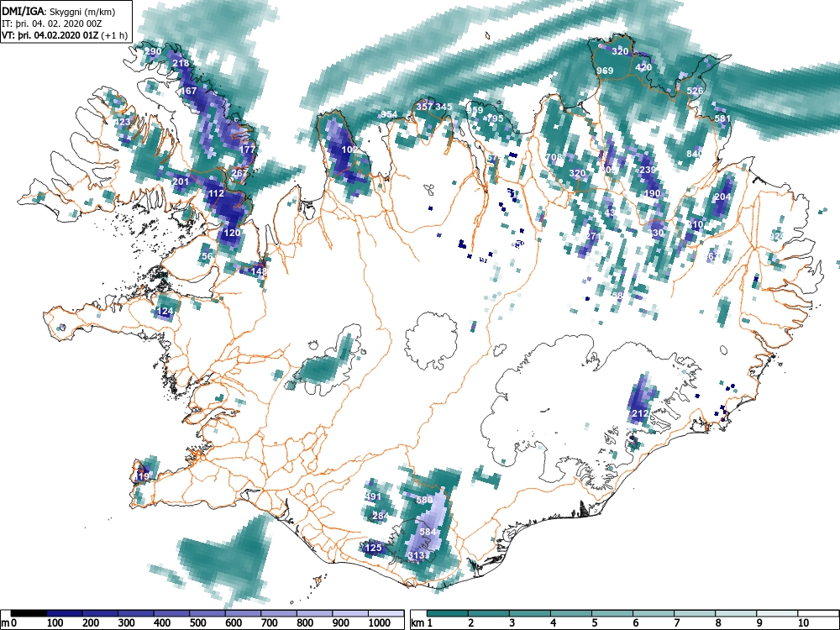This screenshot has height=630, width=840.
Task: Click the visibility value 56 on the map
Action: pyautogui.click(x=207, y=256)
